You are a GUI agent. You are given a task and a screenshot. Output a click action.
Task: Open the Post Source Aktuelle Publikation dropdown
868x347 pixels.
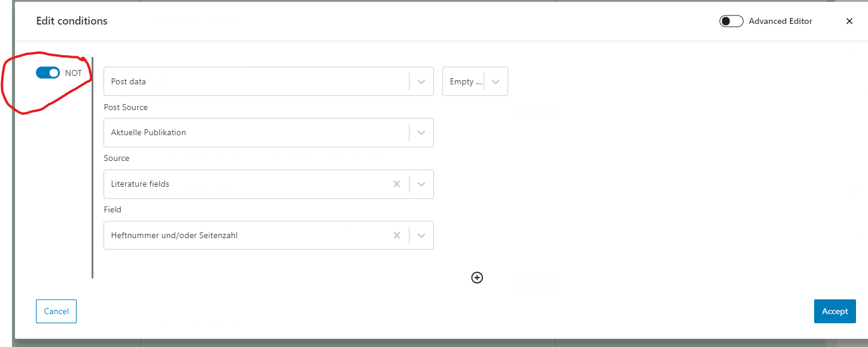(x=269, y=133)
